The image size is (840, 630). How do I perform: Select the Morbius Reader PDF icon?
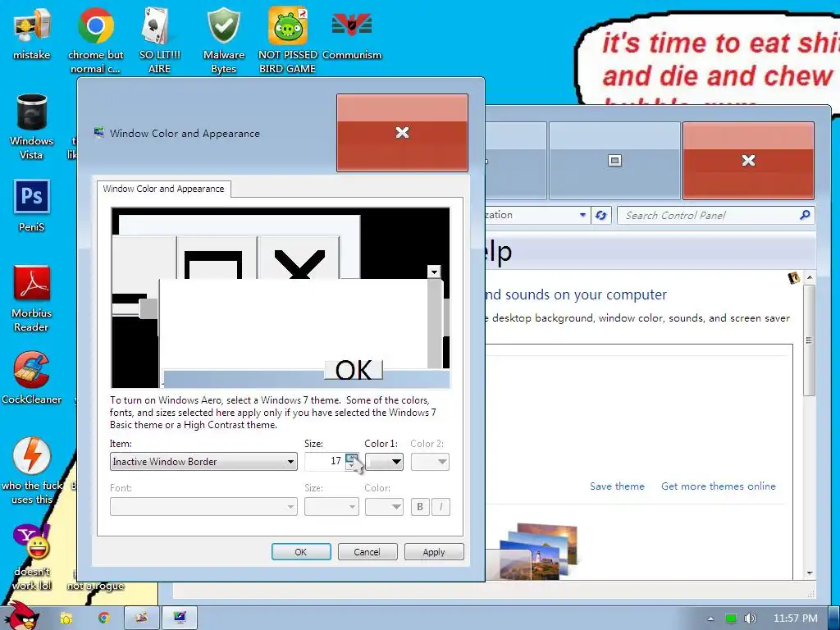[x=32, y=299]
